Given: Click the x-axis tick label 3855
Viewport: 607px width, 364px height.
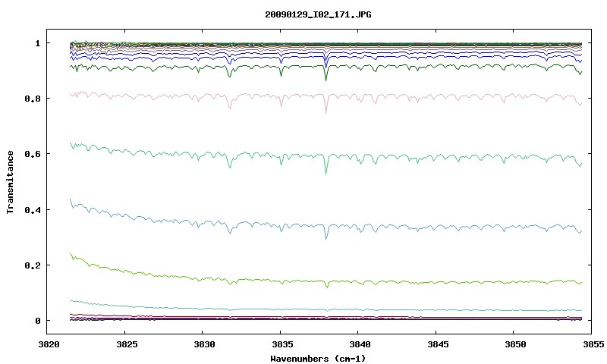Looking at the screenshot, I should pos(593,344).
